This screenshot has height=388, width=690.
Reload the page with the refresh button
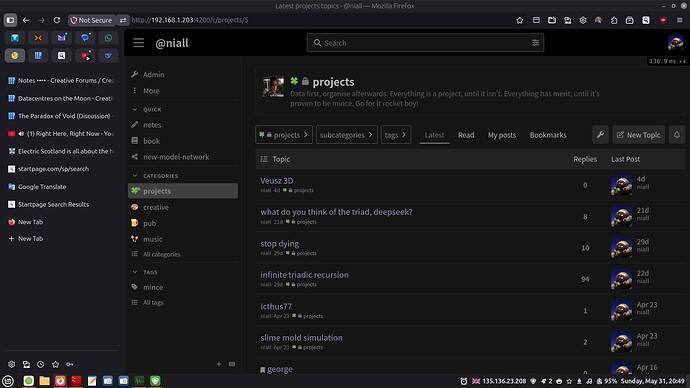tap(57, 20)
